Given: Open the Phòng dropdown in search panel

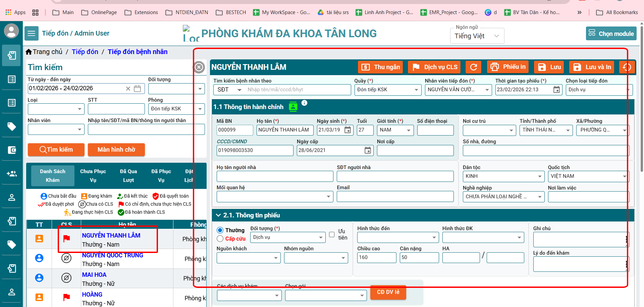Looking at the screenshot, I should point(176,109).
